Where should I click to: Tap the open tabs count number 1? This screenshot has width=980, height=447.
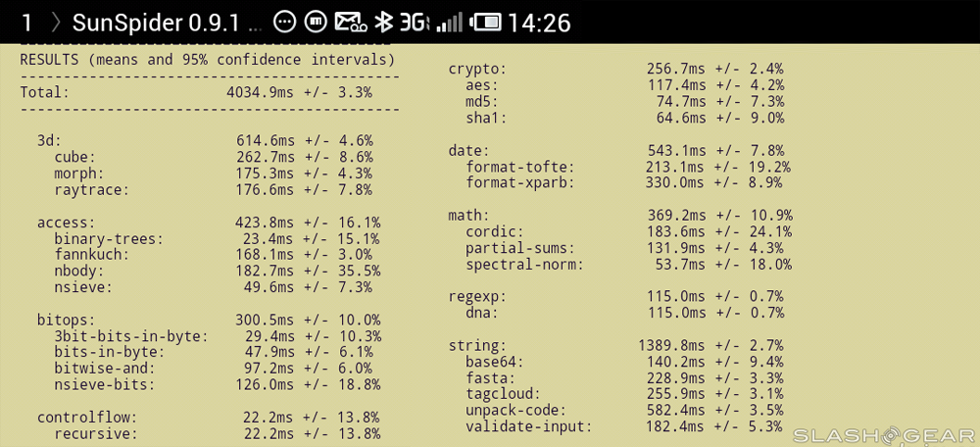26,23
